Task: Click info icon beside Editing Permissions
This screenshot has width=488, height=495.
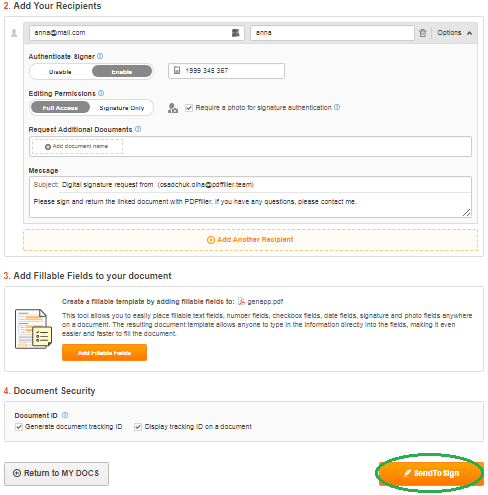Action: point(101,93)
